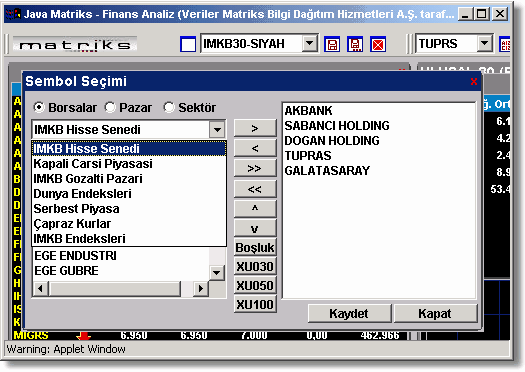Image resolution: width=525 pixels, height=372 pixels.
Task: Click the Boşluk button
Action: click(x=255, y=248)
